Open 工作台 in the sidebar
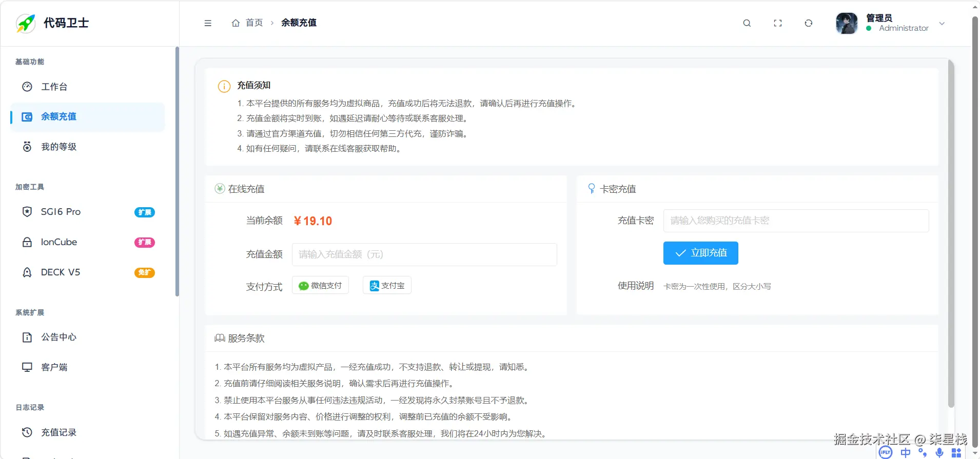This screenshot has width=980, height=459. [x=88, y=87]
